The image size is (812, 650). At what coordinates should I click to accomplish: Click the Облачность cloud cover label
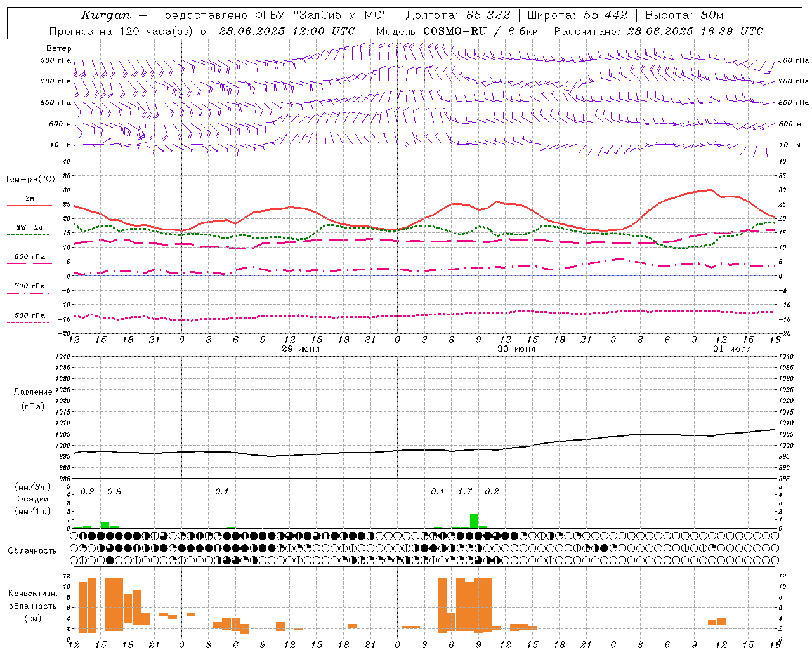coord(32,550)
